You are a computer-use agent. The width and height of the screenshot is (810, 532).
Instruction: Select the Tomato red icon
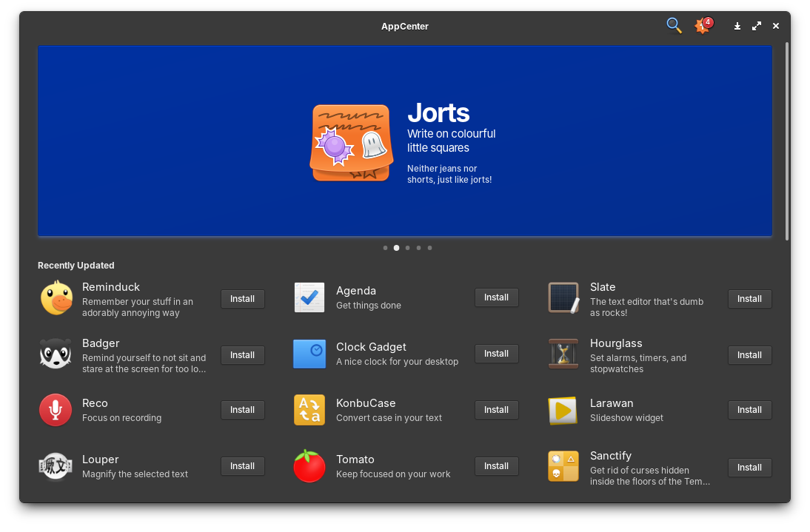pyautogui.click(x=309, y=466)
